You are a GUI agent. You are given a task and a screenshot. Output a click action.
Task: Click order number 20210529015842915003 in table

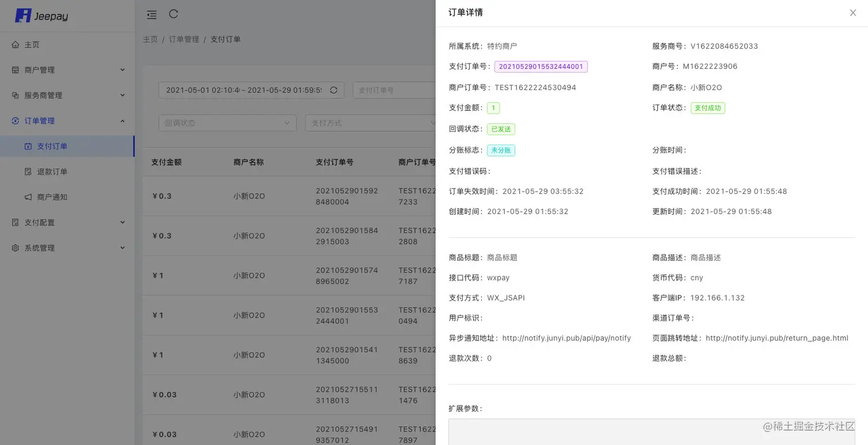pos(347,236)
